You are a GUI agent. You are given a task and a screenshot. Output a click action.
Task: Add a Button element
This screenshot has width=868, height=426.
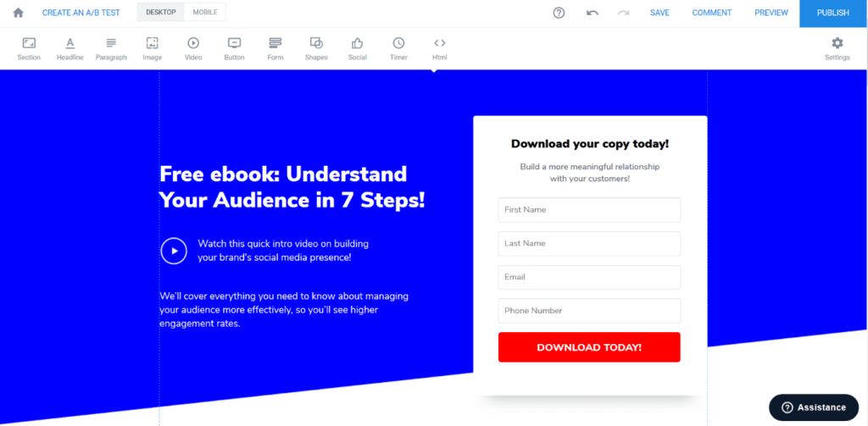click(234, 48)
